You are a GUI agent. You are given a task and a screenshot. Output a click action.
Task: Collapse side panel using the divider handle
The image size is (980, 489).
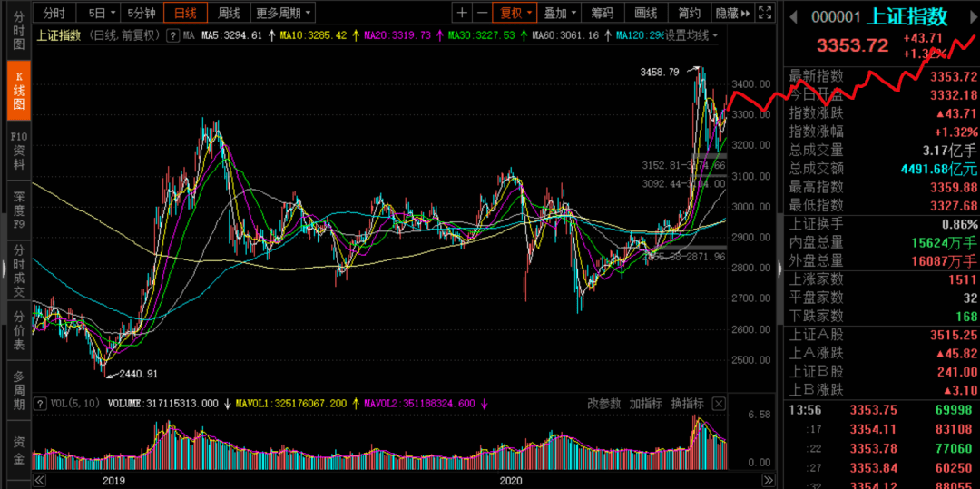point(779,267)
